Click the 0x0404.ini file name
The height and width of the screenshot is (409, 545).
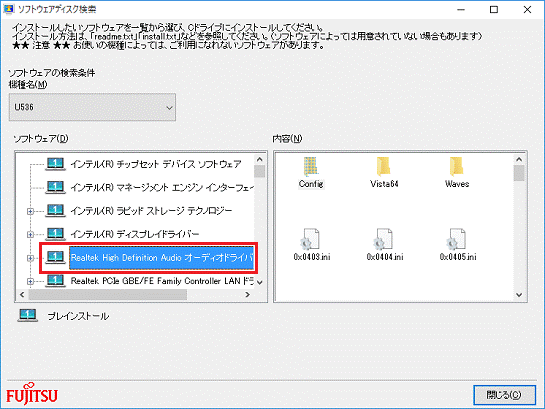pos(385,257)
